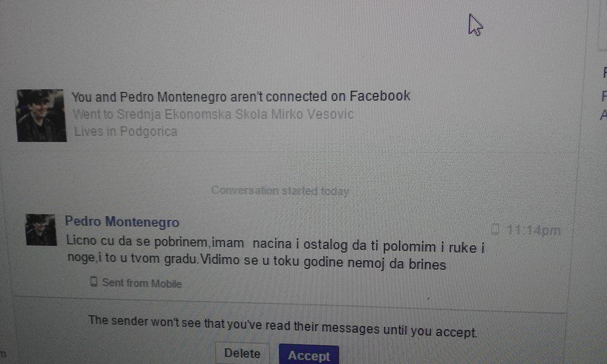Click the cut-off letter m at bottom-left edge
Viewport: 607px width, 364px height.
click(3, 353)
